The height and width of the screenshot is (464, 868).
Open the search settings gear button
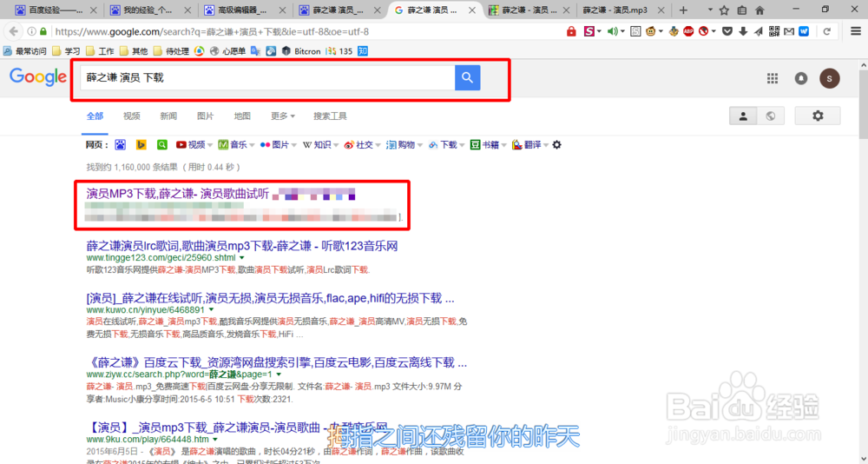pos(817,116)
